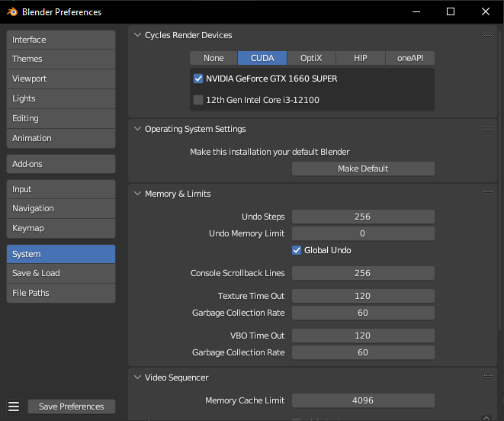The height and width of the screenshot is (421, 504).
Task: Click grip dots icon on Operating System Settings
Action: click(488, 129)
